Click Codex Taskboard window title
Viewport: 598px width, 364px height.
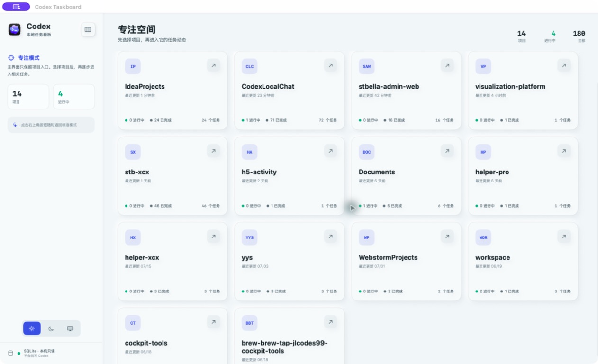click(x=58, y=7)
